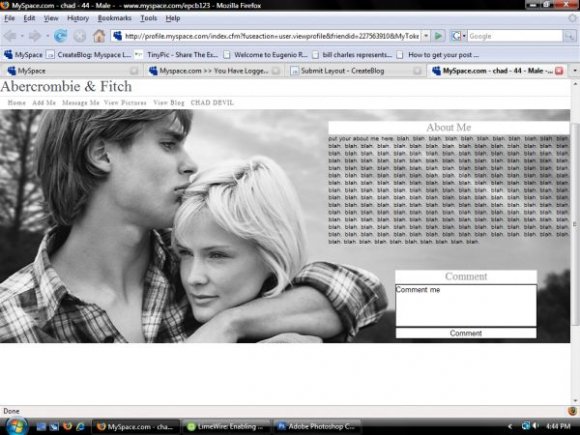
Task: Click the Comment submit button
Action: click(x=466, y=333)
